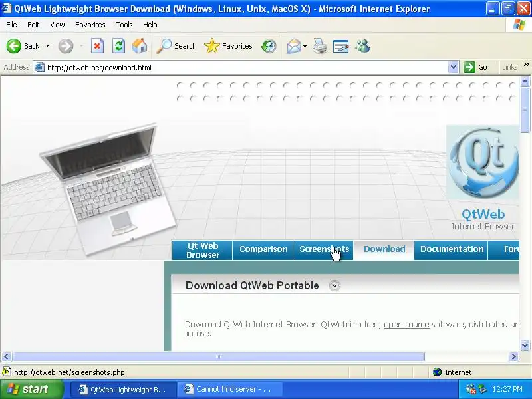The image size is (532, 399).
Task: Click the page icon in the address bar
Action: pyautogui.click(x=40, y=68)
